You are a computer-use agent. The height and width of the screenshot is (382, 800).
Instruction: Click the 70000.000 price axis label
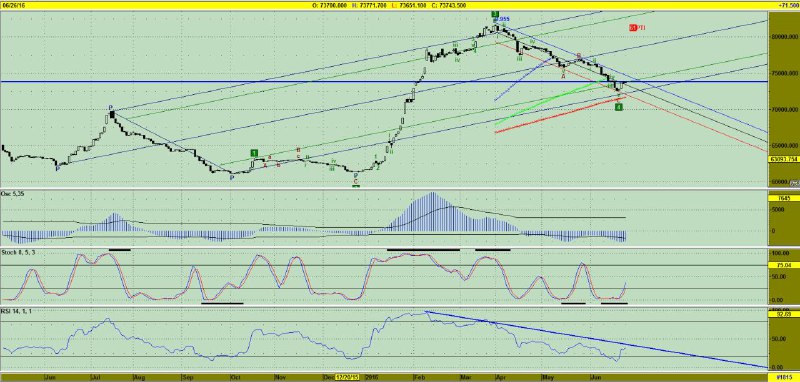click(x=784, y=110)
